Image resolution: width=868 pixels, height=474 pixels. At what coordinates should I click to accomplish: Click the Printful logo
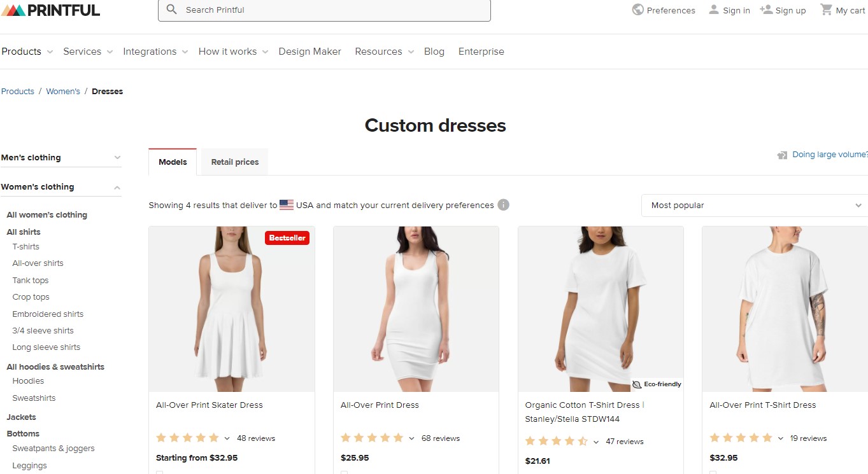pyautogui.click(x=51, y=10)
